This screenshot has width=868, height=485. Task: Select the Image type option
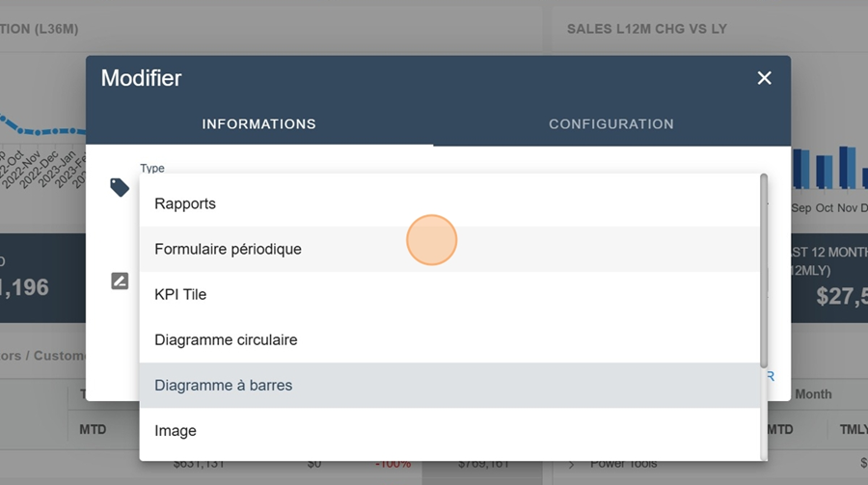click(176, 430)
